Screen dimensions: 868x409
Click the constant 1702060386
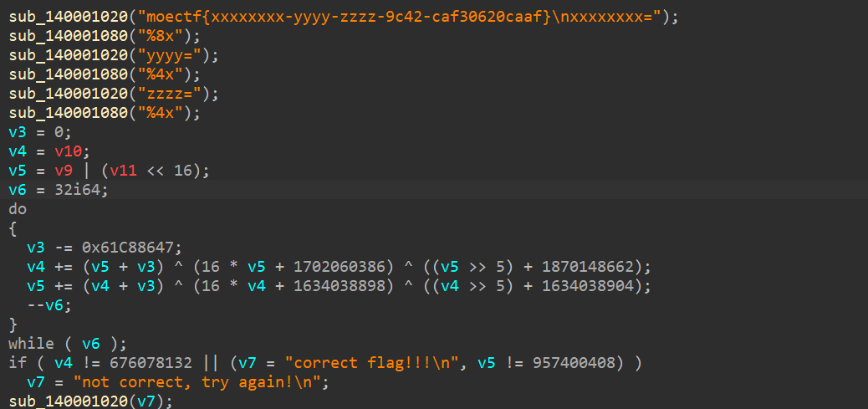point(339,267)
